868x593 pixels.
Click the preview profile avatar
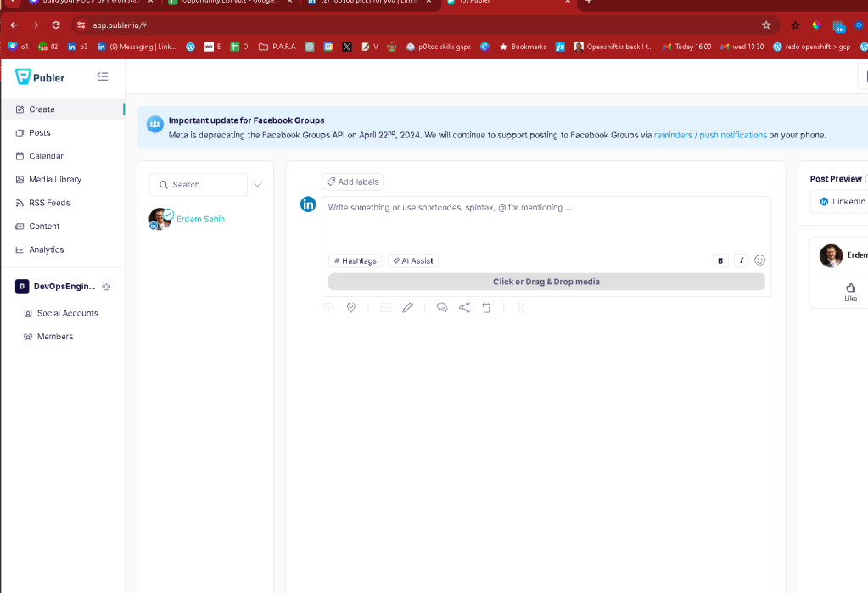pyautogui.click(x=831, y=255)
